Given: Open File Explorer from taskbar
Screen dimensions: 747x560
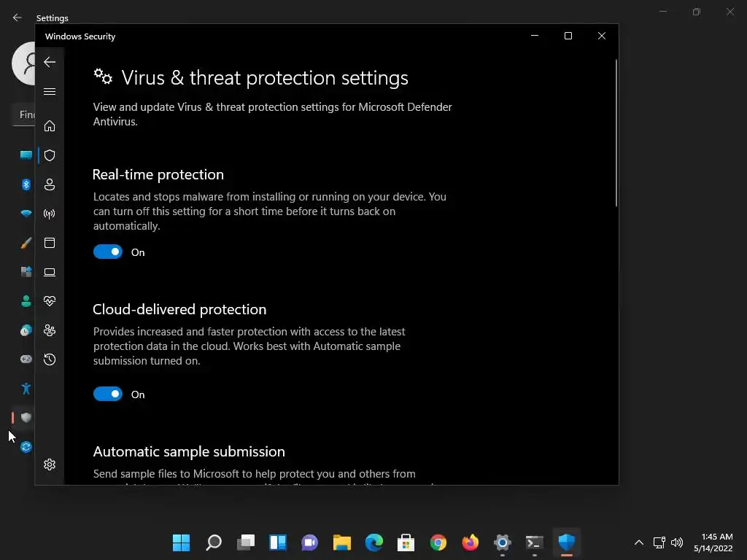Looking at the screenshot, I should (341, 542).
